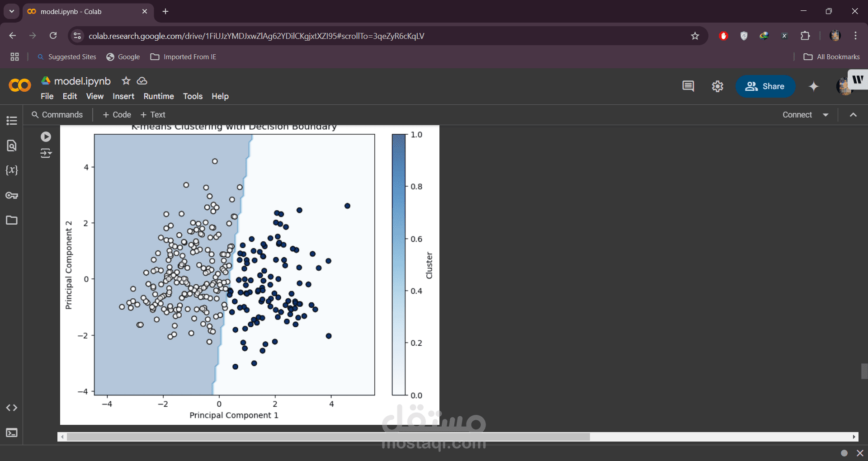
Task: Expand the Connect dropdown arrow
Action: click(826, 115)
